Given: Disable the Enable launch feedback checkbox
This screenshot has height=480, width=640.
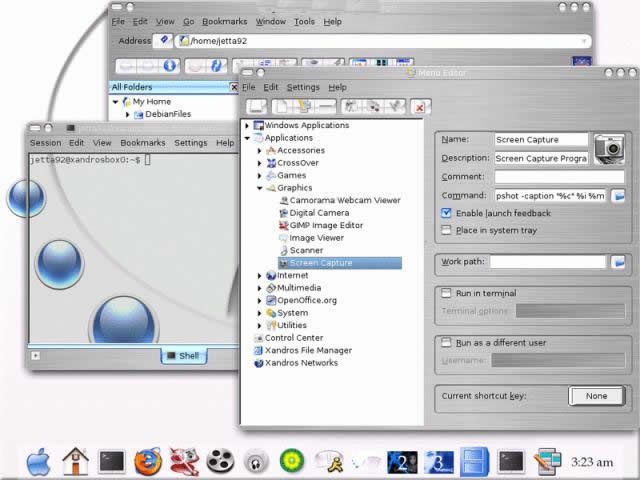Looking at the screenshot, I should (447, 213).
